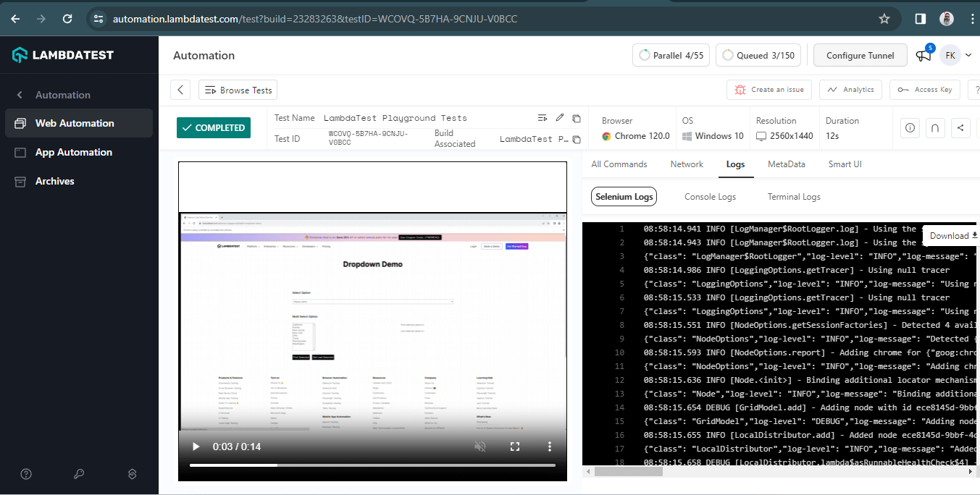Image resolution: width=980 pixels, height=495 pixels.
Task: Click the notifications bell icon showing 5
Action: click(x=923, y=55)
